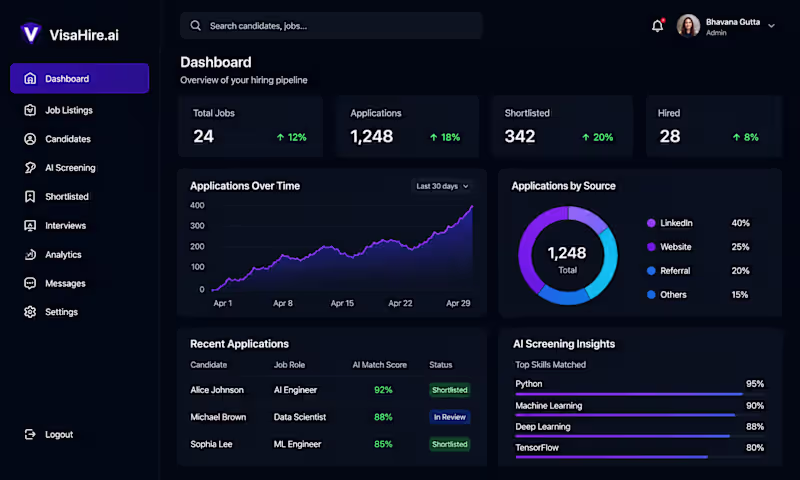Screen dimensions: 800x480
Task: Click the 85% AI match score
Action: [x=383, y=444]
